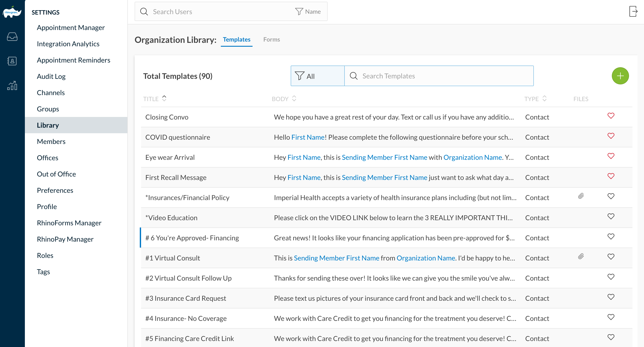Image resolution: width=644 pixels, height=347 pixels.
Task: Open the inbox icon in the left sidebar
Action: tap(12, 37)
